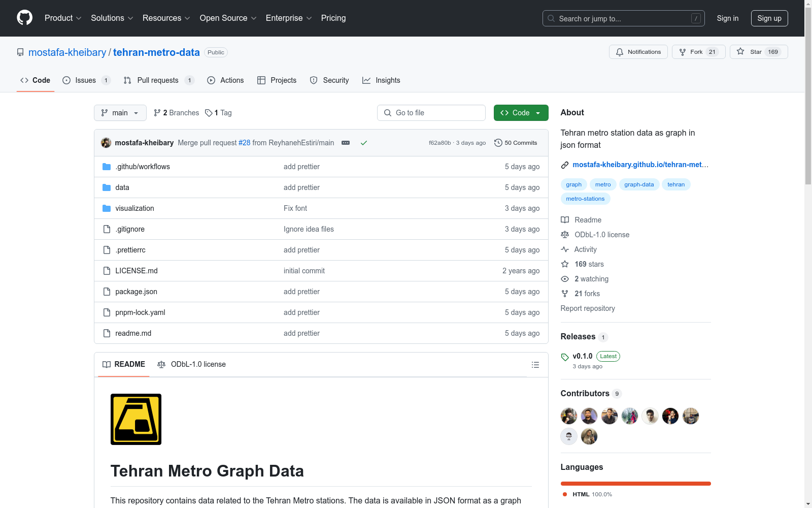Open the Readme link in About sidebar
Image resolution: width=812 pixels, height=508 pixels.
(x=581, y=220)
